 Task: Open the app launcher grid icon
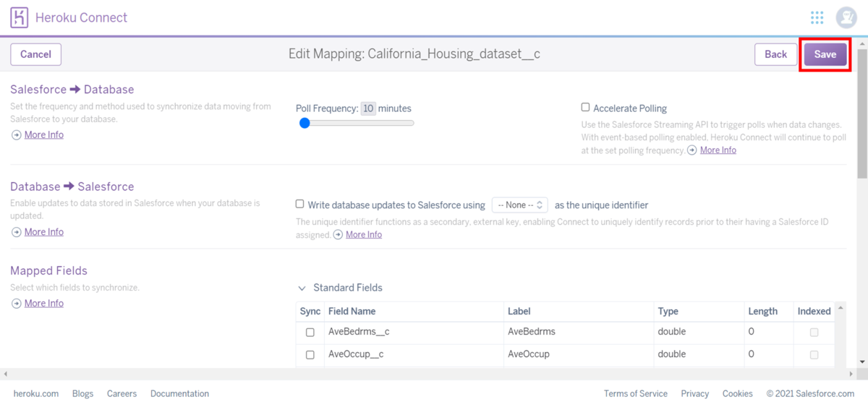point(817,17)
